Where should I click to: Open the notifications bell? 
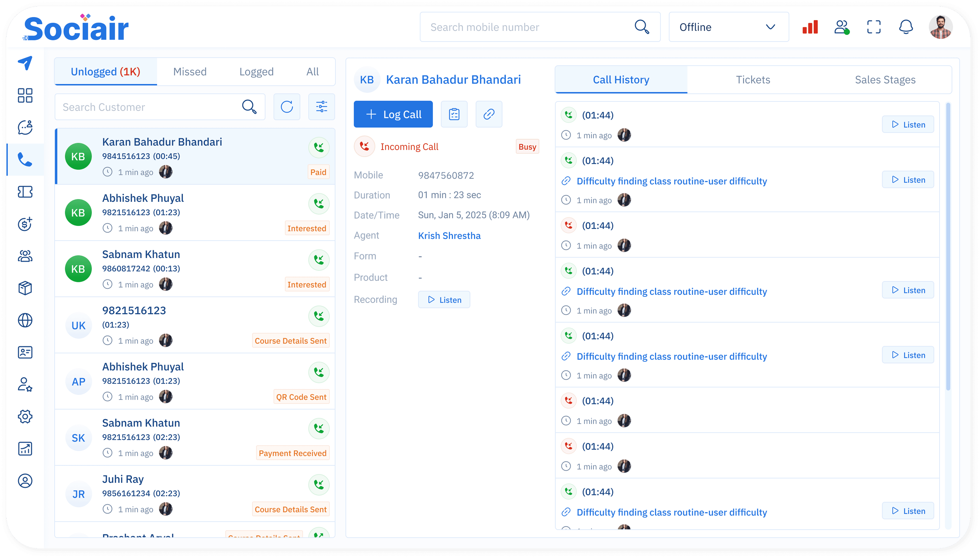pyautogui.click(x=906, y=27)
